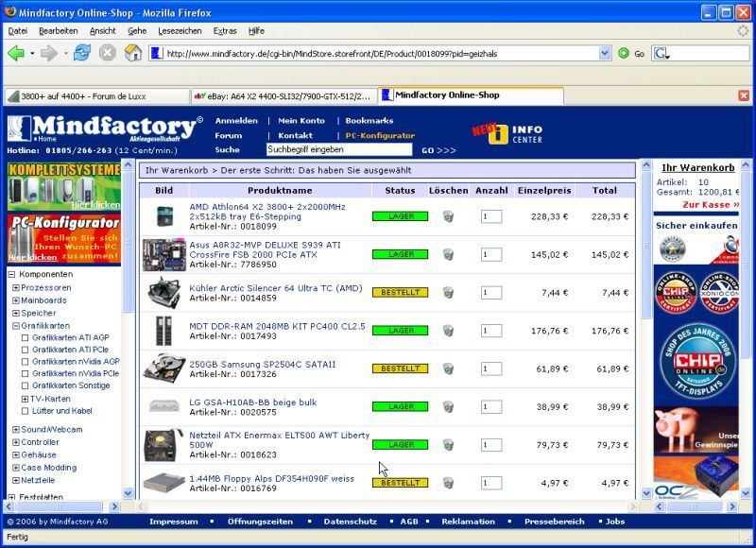Close the current tab using red X
Viewport: 756px width, 548px height.
tap(744, 95)
